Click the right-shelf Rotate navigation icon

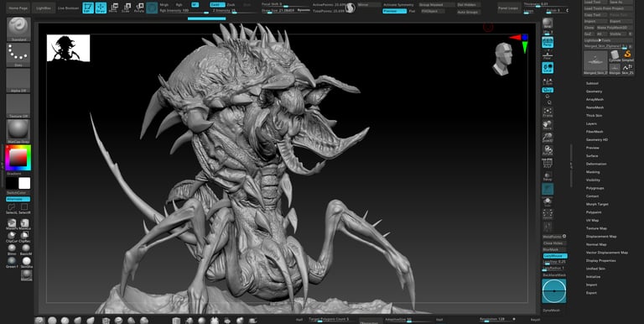pos(548,149)
